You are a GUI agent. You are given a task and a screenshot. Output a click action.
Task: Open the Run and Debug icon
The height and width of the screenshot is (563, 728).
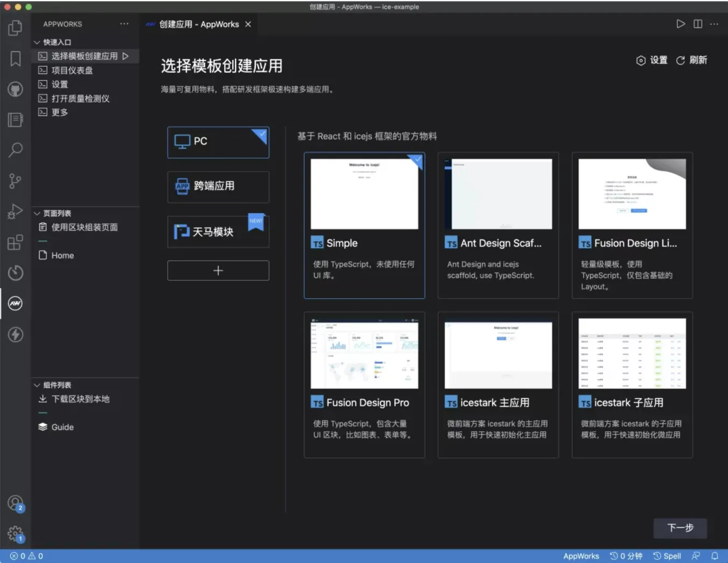pos(16,212)
